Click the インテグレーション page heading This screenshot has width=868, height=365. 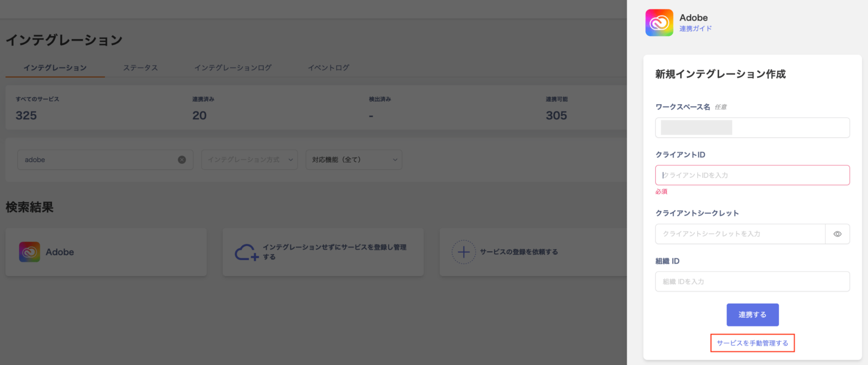click(64, 40)
